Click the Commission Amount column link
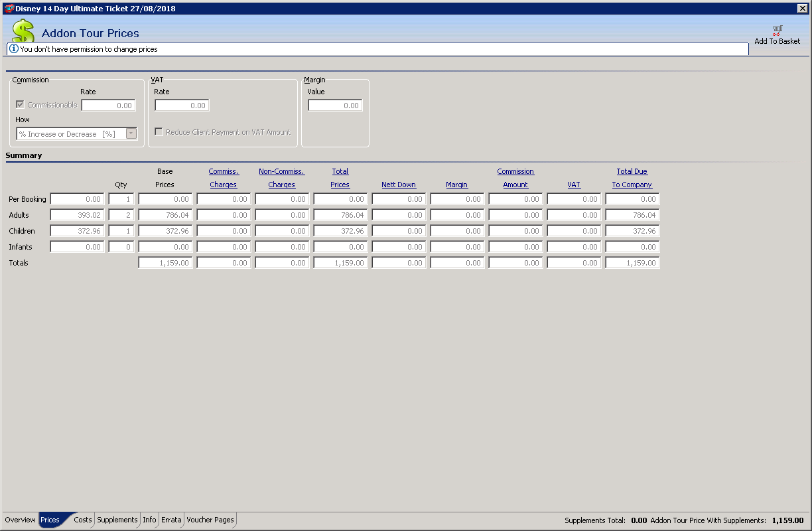This screenshot has width=812, height=531. (515, 178)
